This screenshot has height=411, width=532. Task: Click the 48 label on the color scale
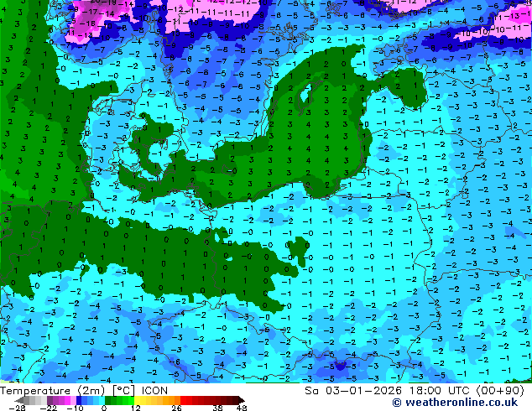(x=242, y=408)
